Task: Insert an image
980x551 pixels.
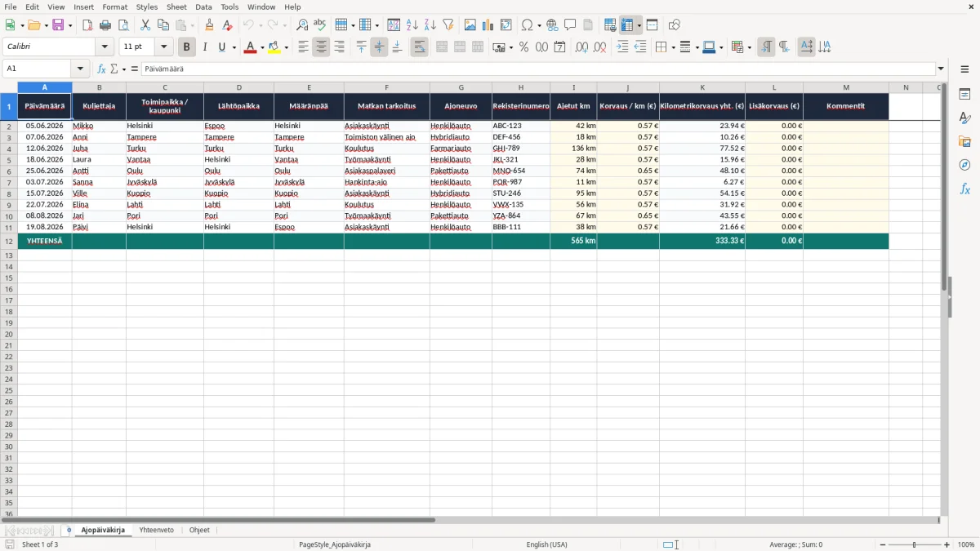Action: [x=470, y=25]
